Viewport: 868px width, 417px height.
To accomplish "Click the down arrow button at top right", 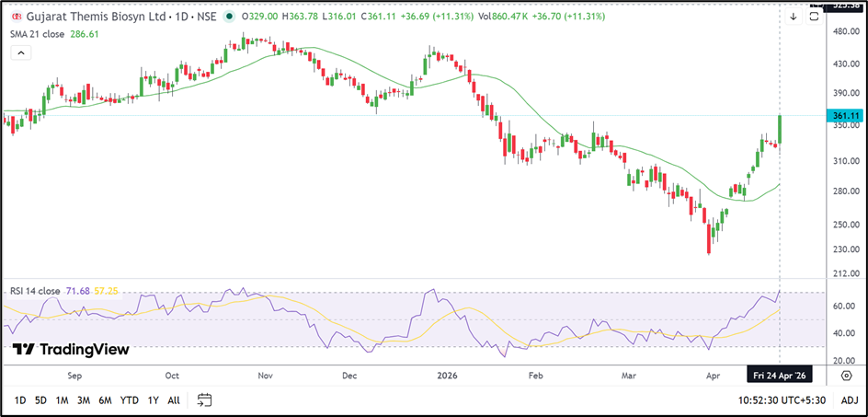I will click(794, 17).
